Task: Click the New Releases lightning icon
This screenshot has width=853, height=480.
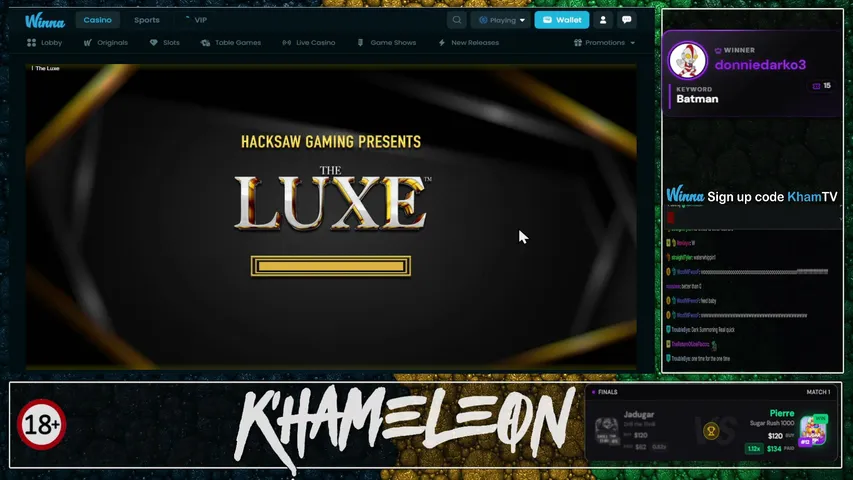Action: click(442, 42)
